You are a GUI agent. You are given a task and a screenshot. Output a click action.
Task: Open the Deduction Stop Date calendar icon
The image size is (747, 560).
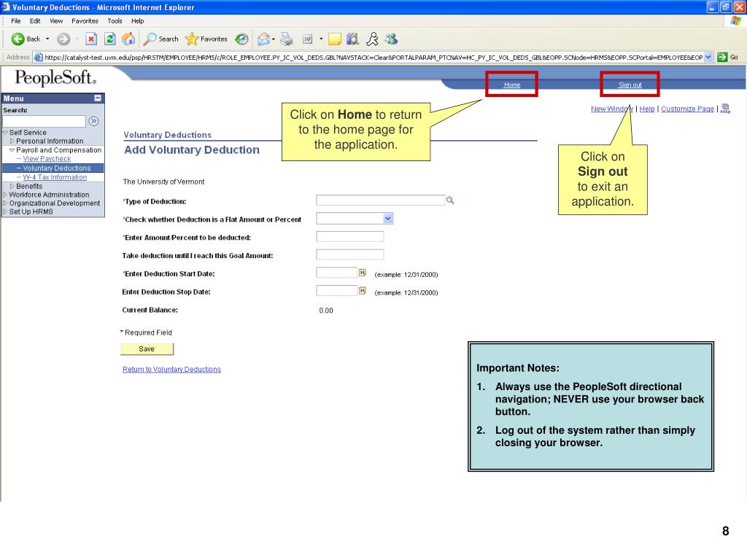click(363, 290)
